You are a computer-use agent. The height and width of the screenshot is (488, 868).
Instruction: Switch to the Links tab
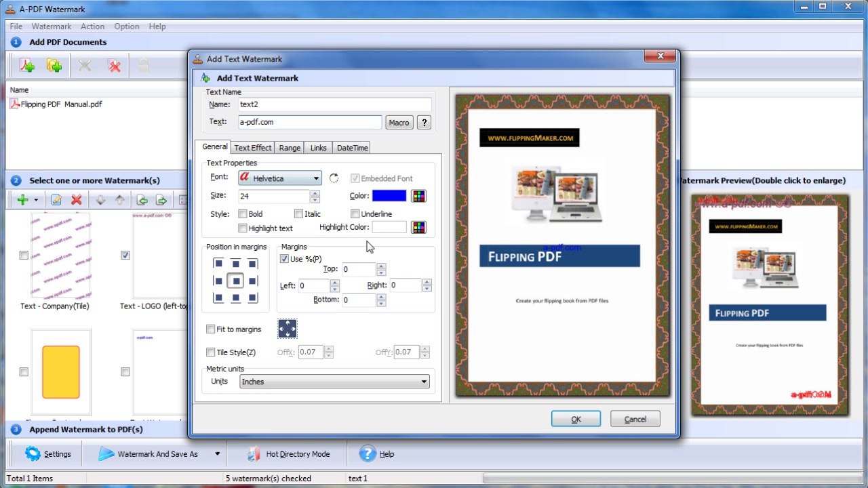(x=319, y=148)
